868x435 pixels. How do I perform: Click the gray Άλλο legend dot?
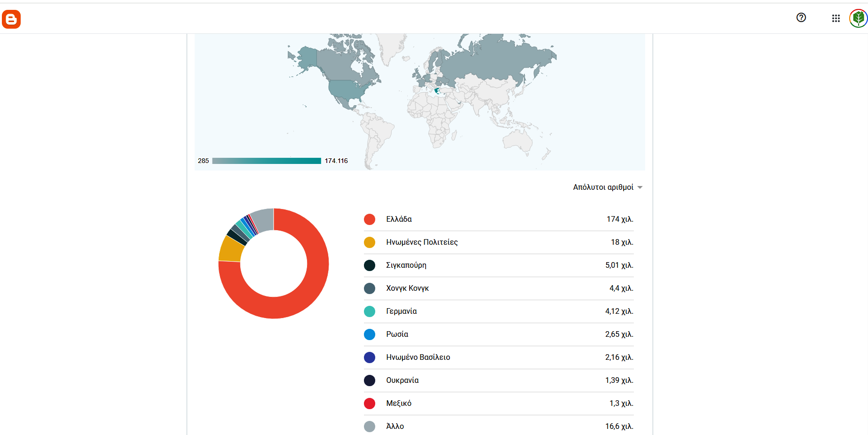point(370,427)
